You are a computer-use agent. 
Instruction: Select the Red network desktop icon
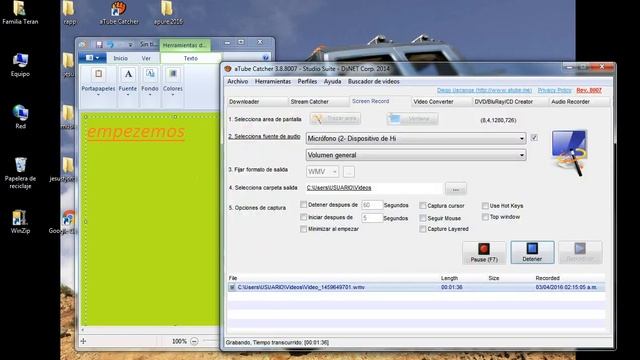[20, 117]
